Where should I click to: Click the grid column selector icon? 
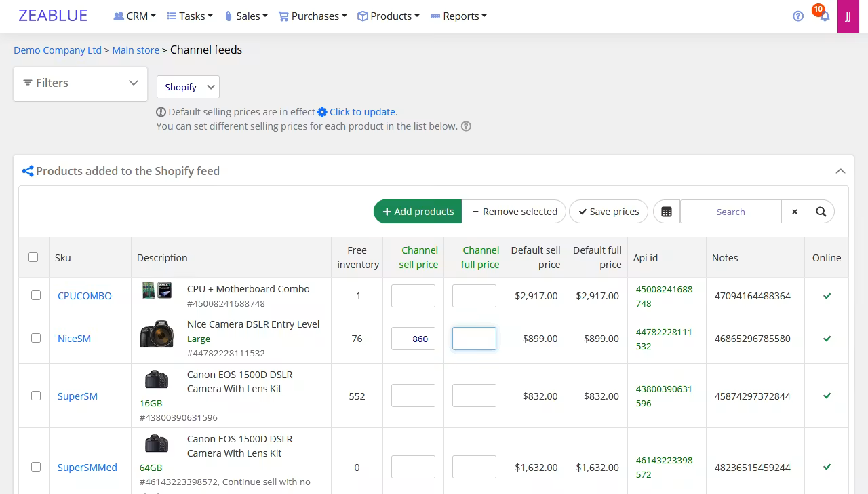tap(667, 212)
